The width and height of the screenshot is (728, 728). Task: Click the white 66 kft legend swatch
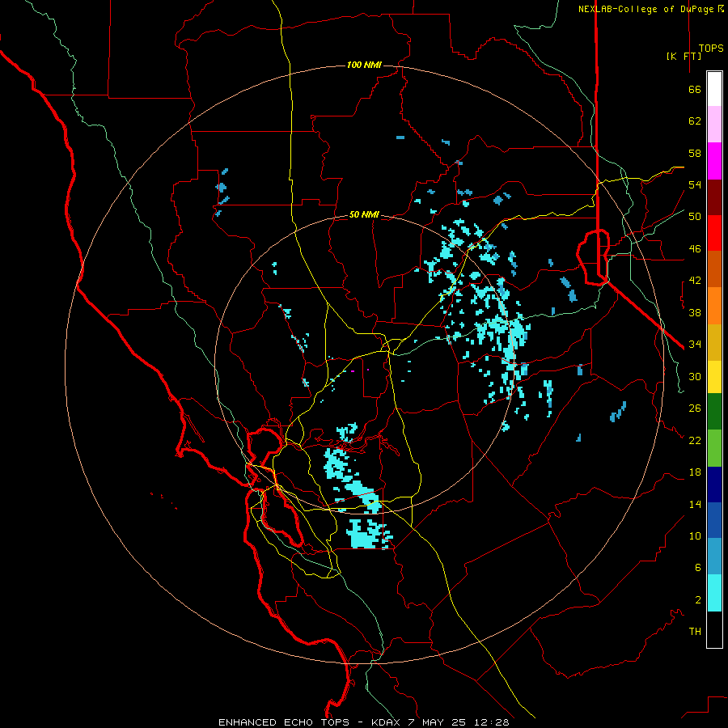(x=714, y=89)
